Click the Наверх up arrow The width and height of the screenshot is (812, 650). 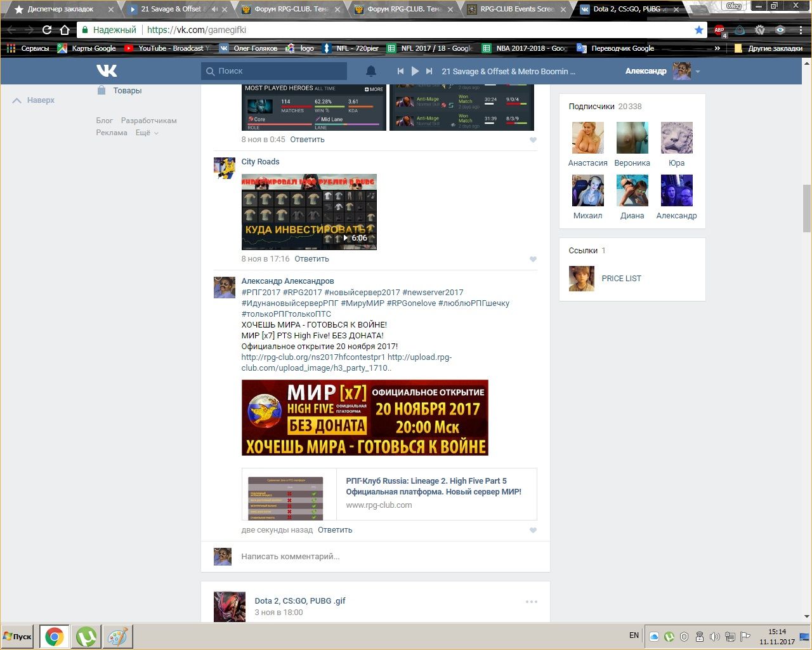click(17, 100)
